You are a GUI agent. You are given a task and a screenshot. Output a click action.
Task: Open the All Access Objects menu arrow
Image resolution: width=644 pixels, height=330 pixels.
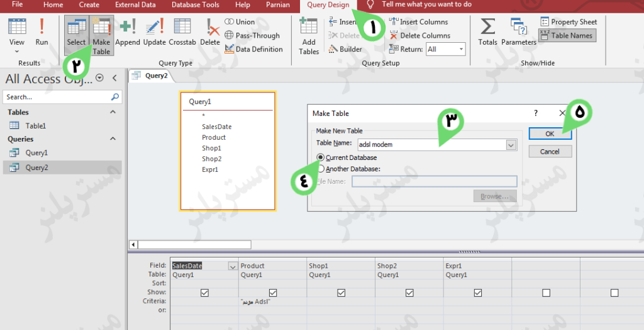coord(99,77)
